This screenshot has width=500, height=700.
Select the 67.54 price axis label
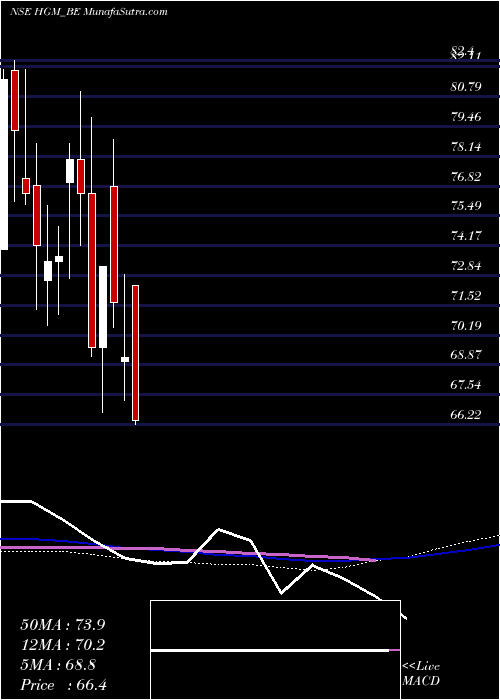[466, 384]
